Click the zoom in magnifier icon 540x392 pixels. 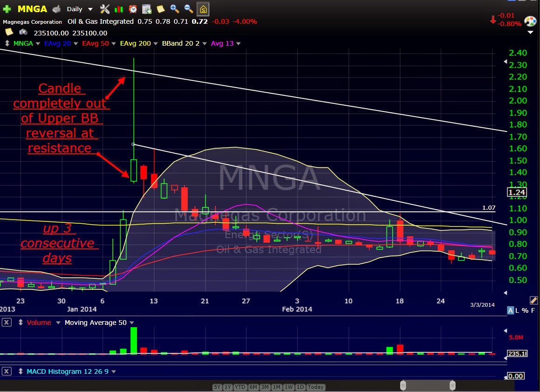[174, 8]
